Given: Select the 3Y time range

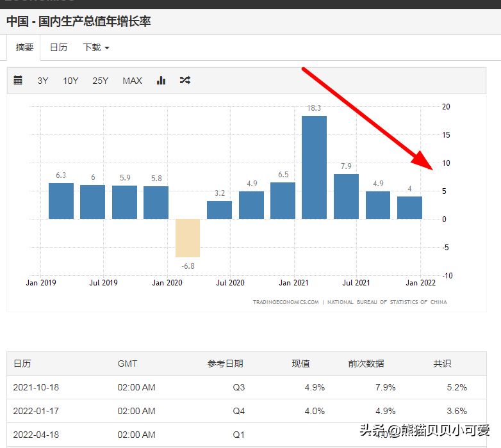Looking at the screenshot, I should 43,81.
